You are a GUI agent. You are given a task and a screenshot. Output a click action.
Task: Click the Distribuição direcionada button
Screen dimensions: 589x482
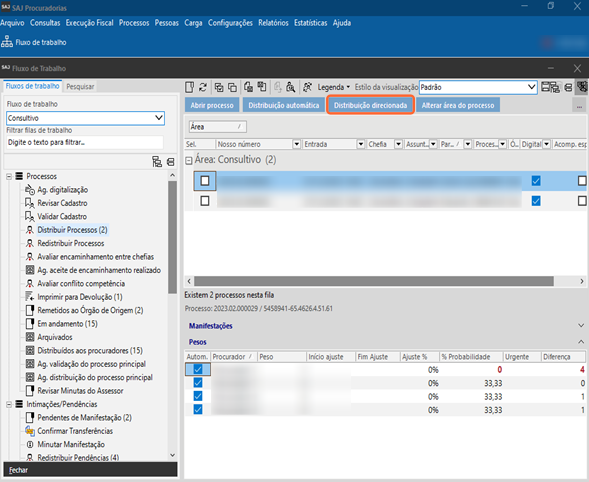tap(370, 105)
